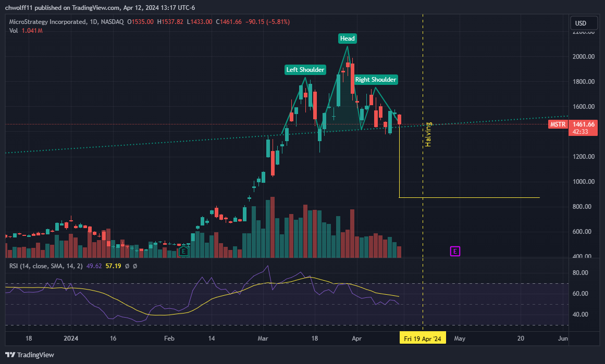Image resolution: width=605 pixels, height=364 pixels.
Task: Click the purple E earnings marker near May
Action: [455, 252]
